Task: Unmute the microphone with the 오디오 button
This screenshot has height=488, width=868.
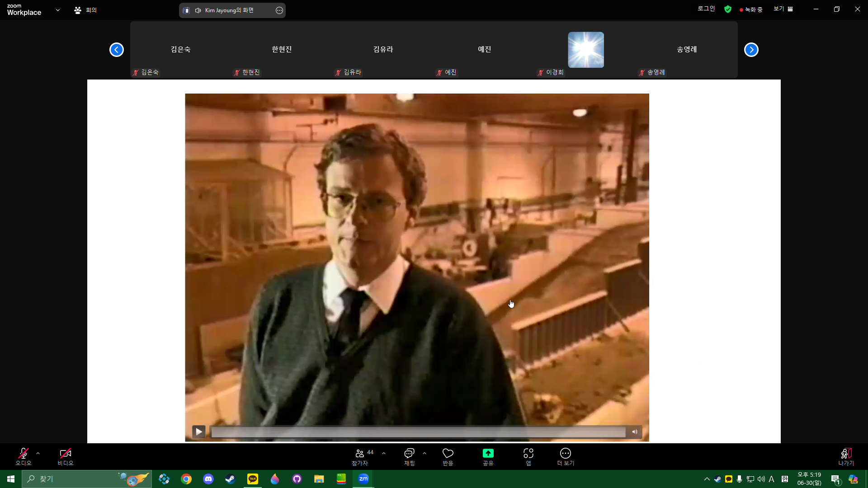Action: point(24,456)
